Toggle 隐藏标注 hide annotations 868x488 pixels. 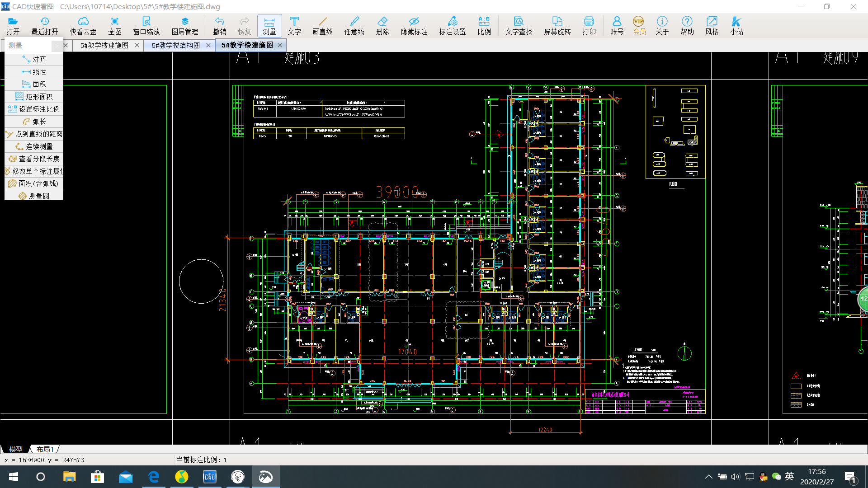click(x=414, y=26)
